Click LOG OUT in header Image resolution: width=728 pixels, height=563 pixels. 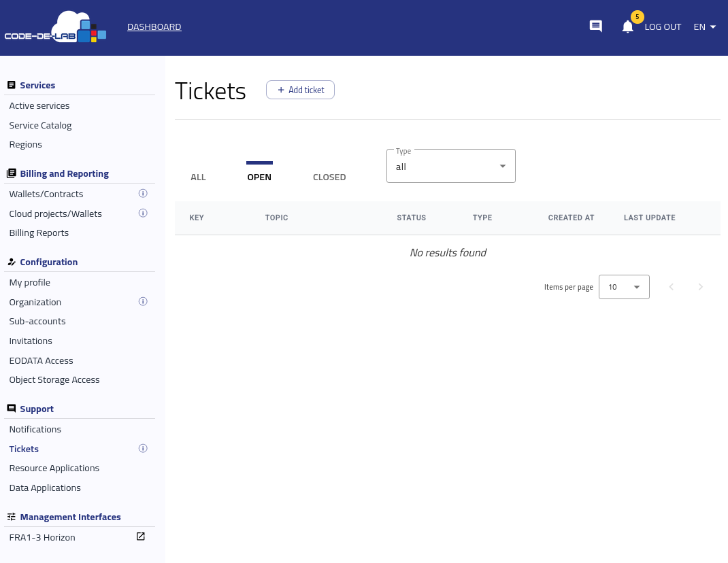point(663,27)
